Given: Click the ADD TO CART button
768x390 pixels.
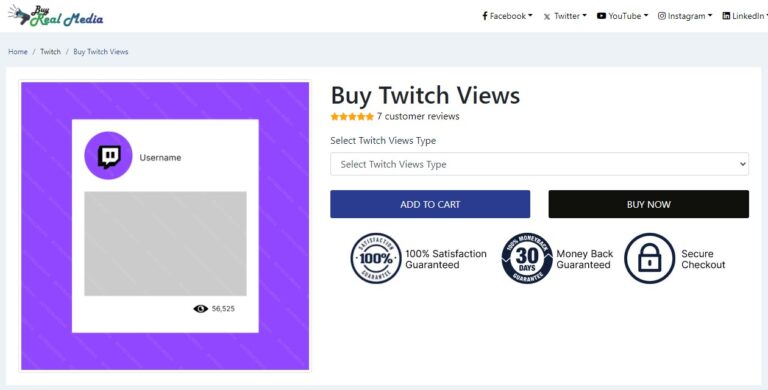Looking at the screenshot, I should point(430,204).
